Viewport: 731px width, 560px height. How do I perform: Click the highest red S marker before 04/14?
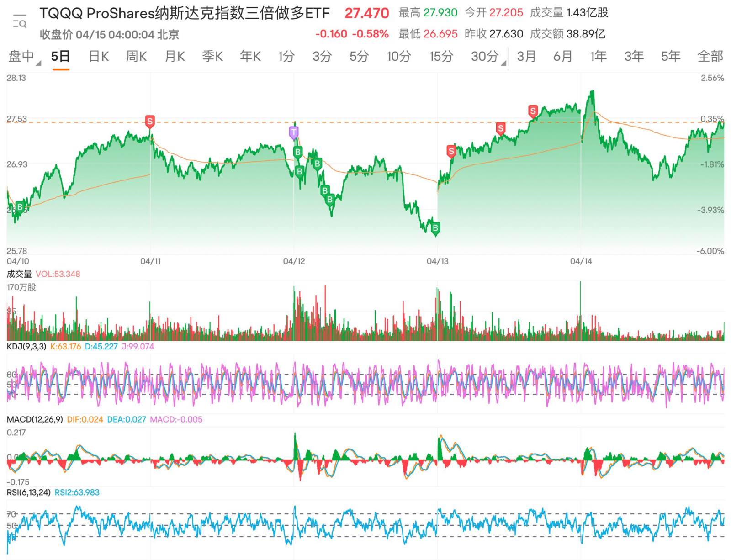533,111
